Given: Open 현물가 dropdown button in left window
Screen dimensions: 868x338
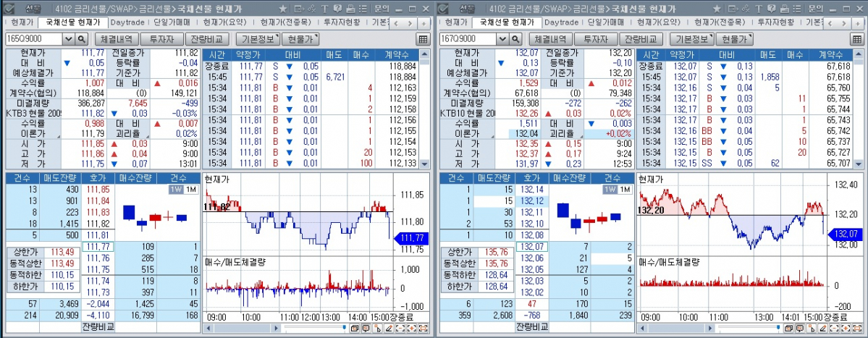Looking at the screenshot, I should click(x=300, y=39).
